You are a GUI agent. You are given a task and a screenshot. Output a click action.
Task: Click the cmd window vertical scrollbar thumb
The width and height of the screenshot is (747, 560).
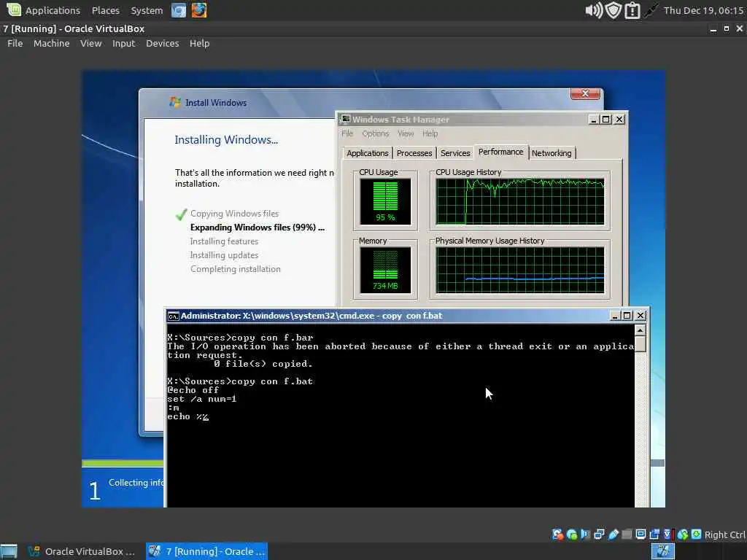[640, 343]
